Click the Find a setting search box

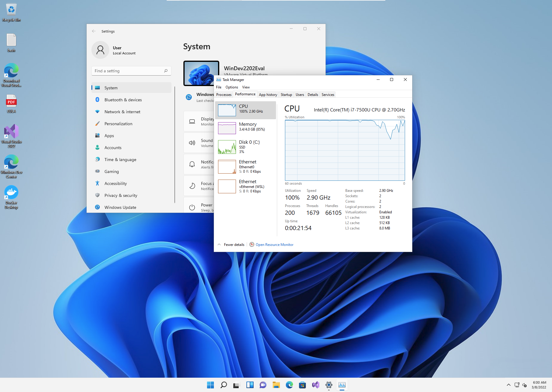tap(128, 71)
